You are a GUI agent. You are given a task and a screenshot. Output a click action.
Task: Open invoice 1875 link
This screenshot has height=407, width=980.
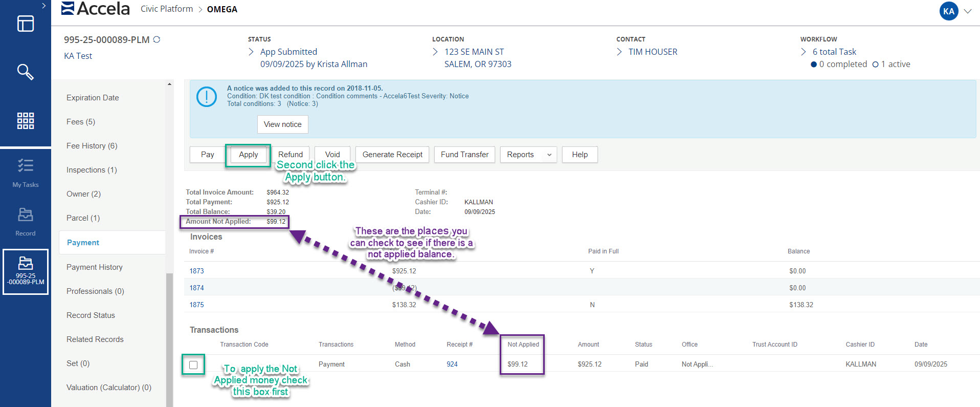coord(196,305)
